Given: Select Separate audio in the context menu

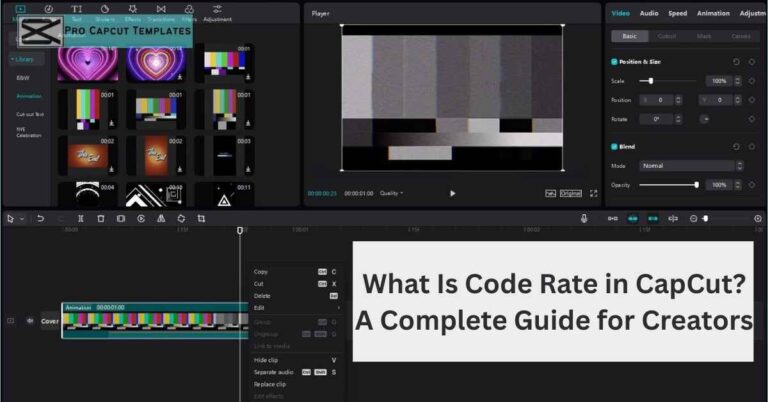Looking at the screenshot, I should point(273,372).
